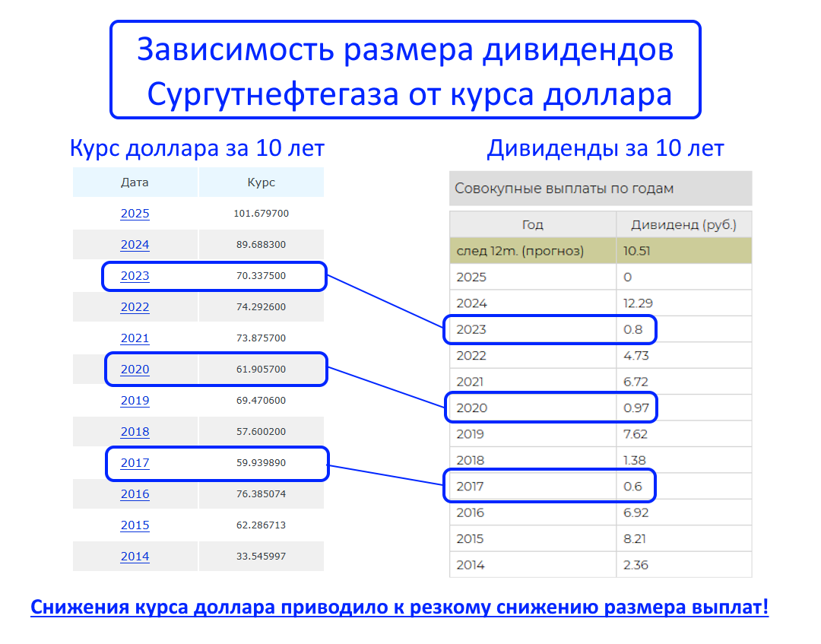Viewport: 821px width, 644px height.
Task: Select dividend value 4.73 for 2022
Action: (x=636, y=356)
